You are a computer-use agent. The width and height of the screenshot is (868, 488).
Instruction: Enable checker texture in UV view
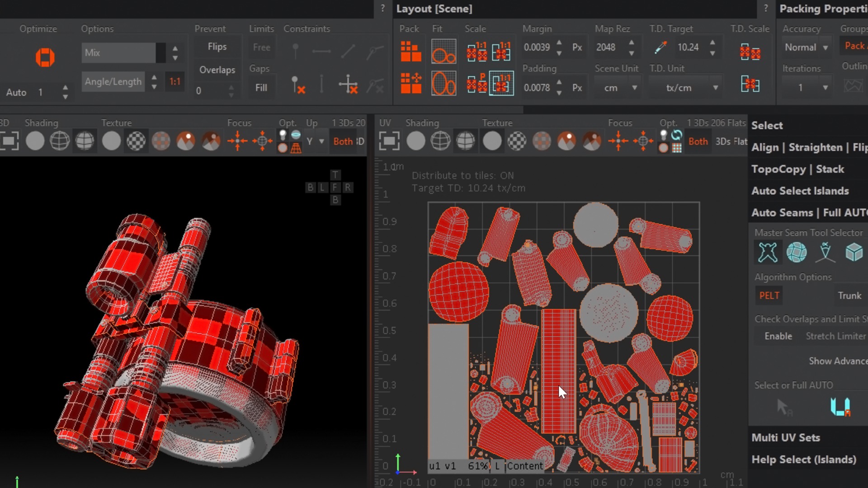click(x=517, y=141)
